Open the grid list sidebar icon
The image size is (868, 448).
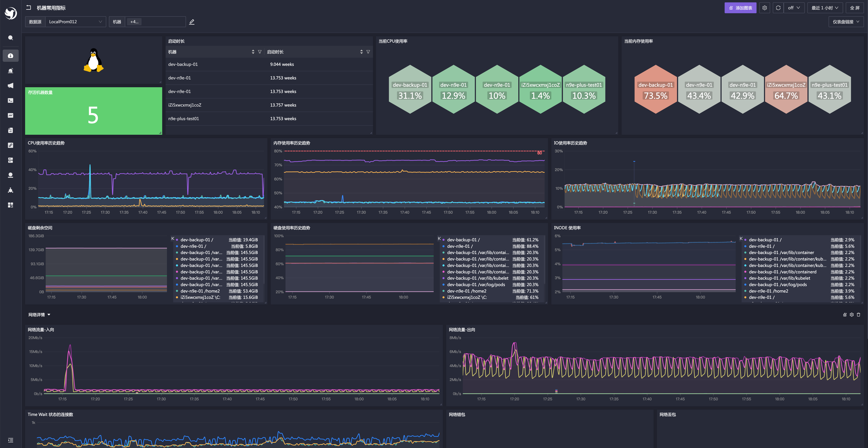coord(11,205)
